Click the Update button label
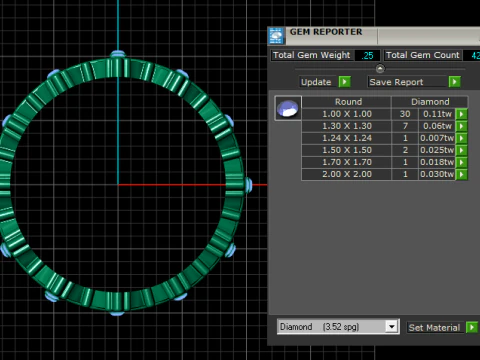 [x=316, y=82]
